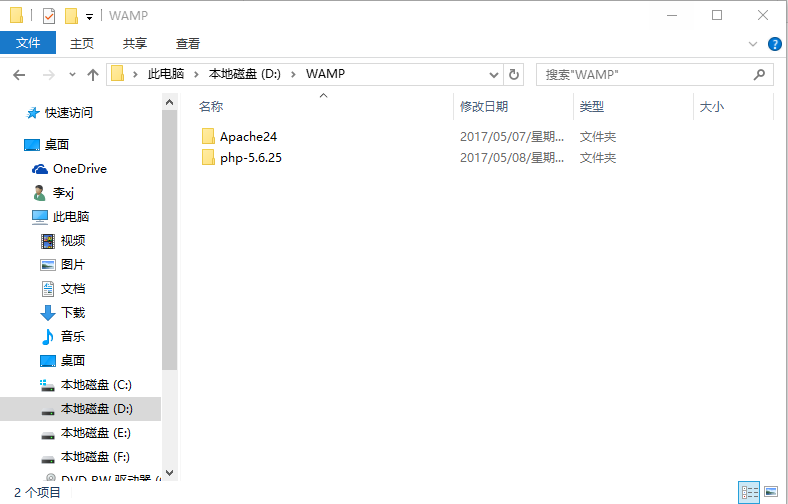Select 此电脑 in the navigation pane
The width and height of the screenshot is (788, 504).
(71, 217)
